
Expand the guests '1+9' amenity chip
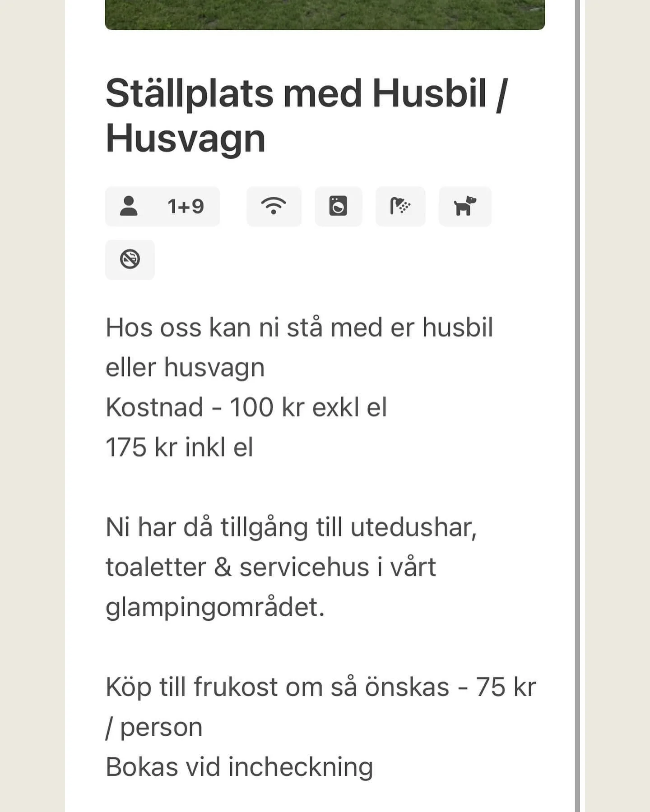(x=162, y=206)
